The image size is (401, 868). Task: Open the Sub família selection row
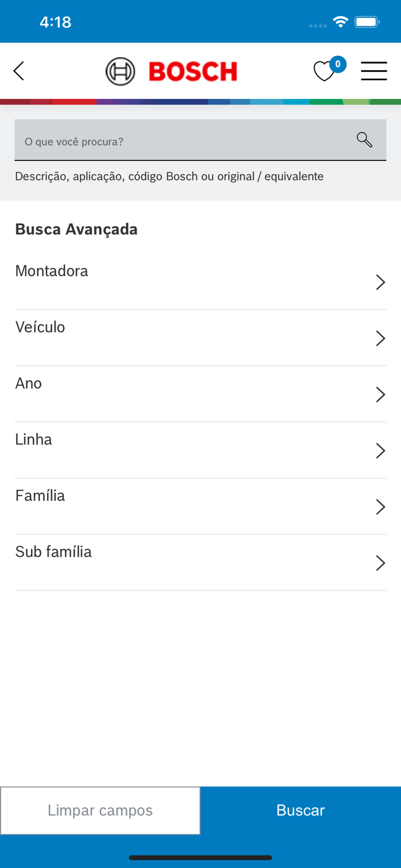200,562
